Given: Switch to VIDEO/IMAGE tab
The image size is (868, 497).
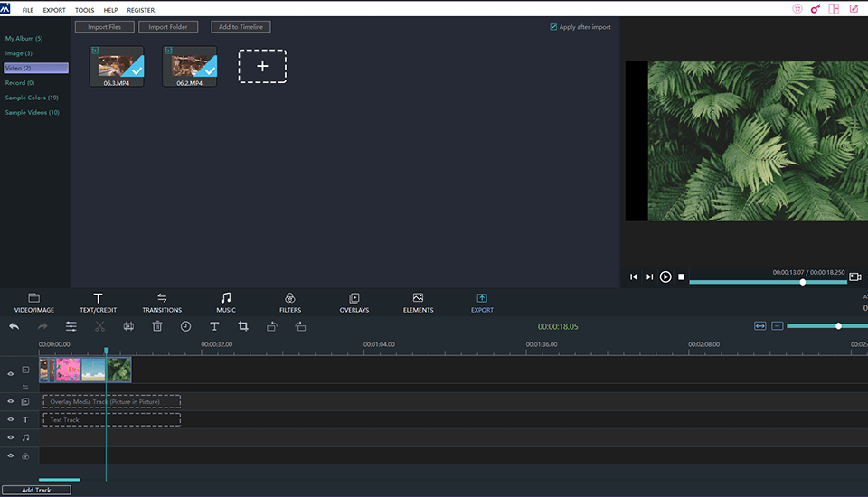Looking at the screenshot, I should tap(33, 304).
